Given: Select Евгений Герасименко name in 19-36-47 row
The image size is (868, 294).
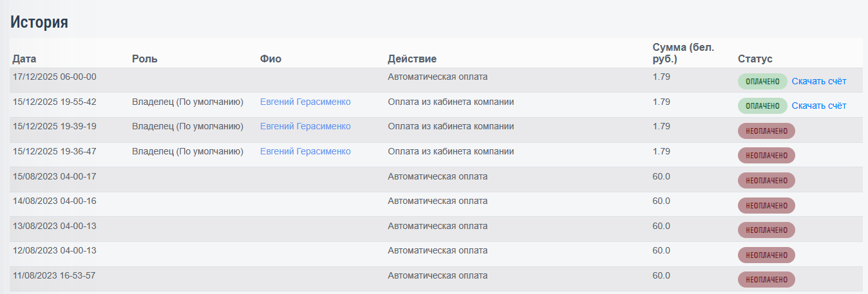Looking at the screenshot, I should 305,151.
